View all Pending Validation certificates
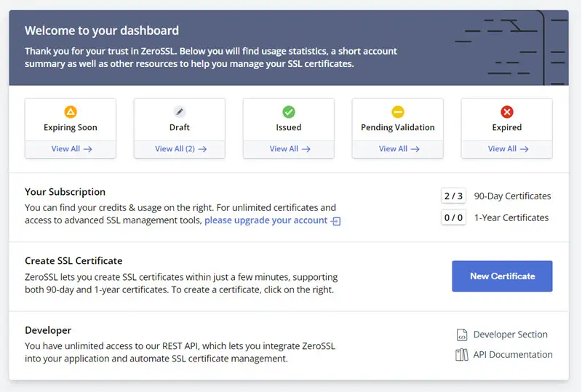582x392 pixels. coord(399,149)
